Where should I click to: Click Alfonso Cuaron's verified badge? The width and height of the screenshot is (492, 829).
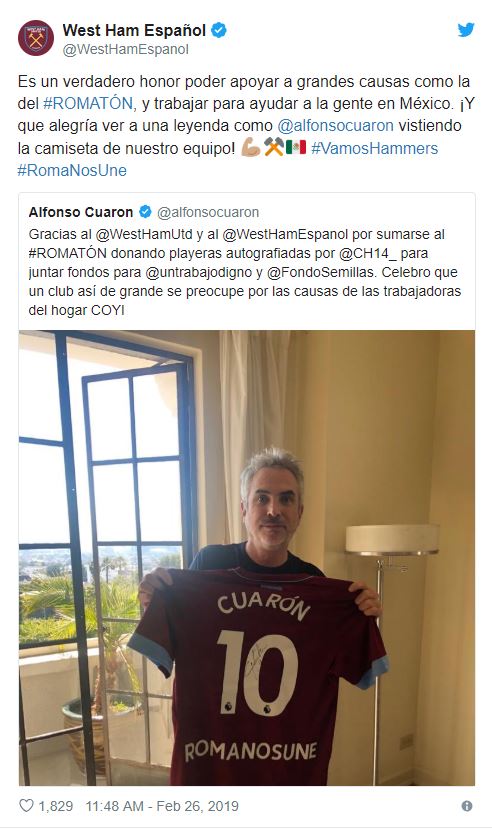(x=145, y=212)
